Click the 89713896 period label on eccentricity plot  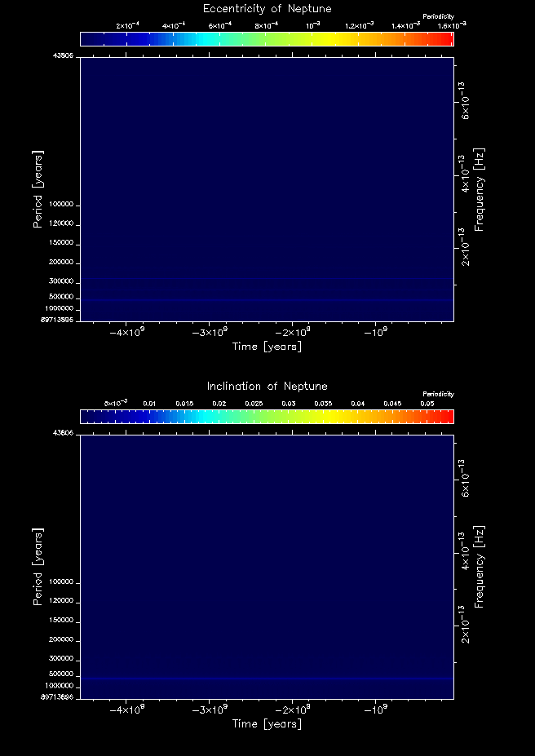point(58,321)
